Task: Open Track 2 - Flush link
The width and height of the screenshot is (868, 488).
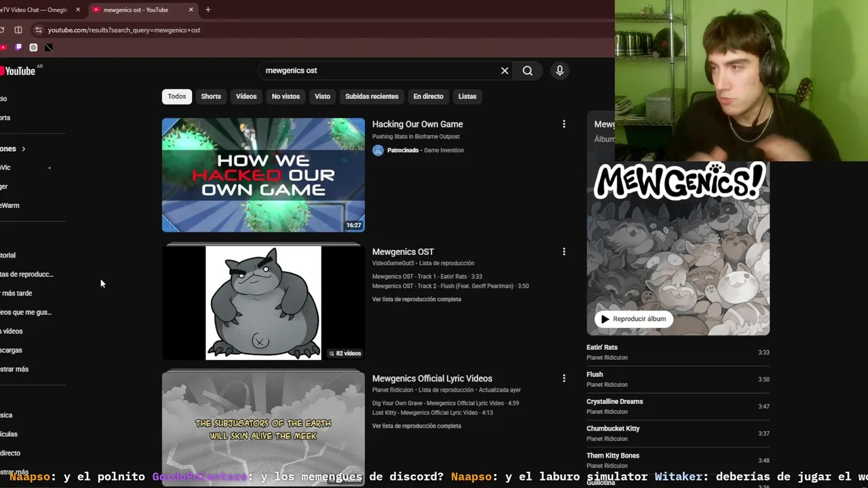Action: click(x=450, y=286)
